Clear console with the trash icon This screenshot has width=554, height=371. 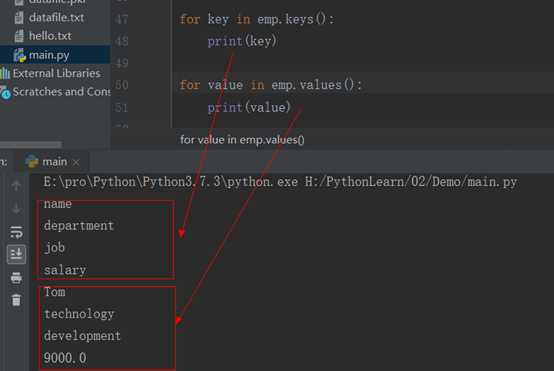(16, 300)
